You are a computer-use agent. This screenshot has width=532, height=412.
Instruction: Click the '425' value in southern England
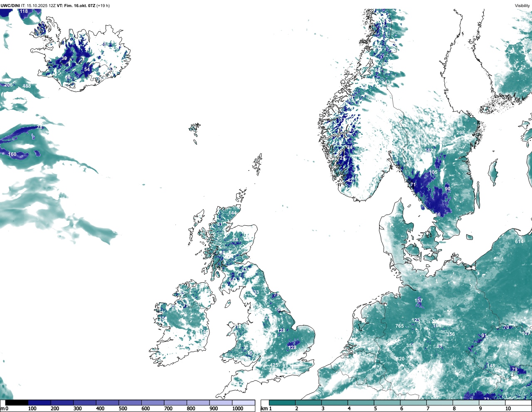click(274, 365)
